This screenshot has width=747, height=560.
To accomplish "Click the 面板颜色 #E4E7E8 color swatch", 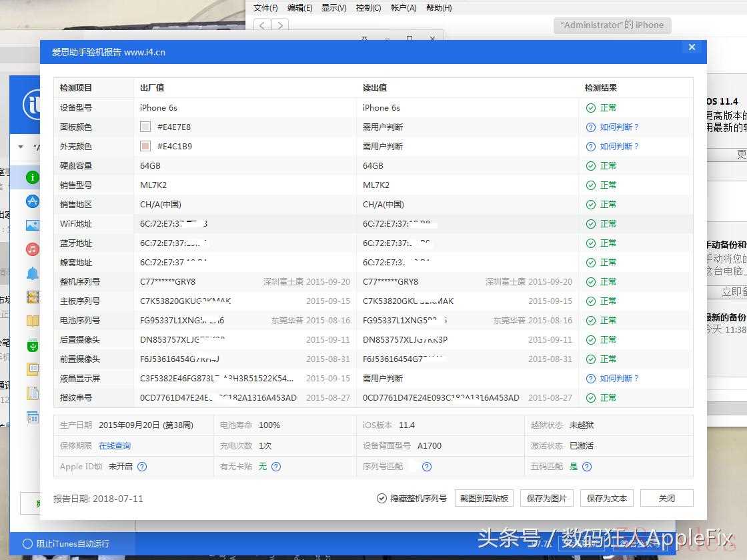I will click(x=145, y=127).
